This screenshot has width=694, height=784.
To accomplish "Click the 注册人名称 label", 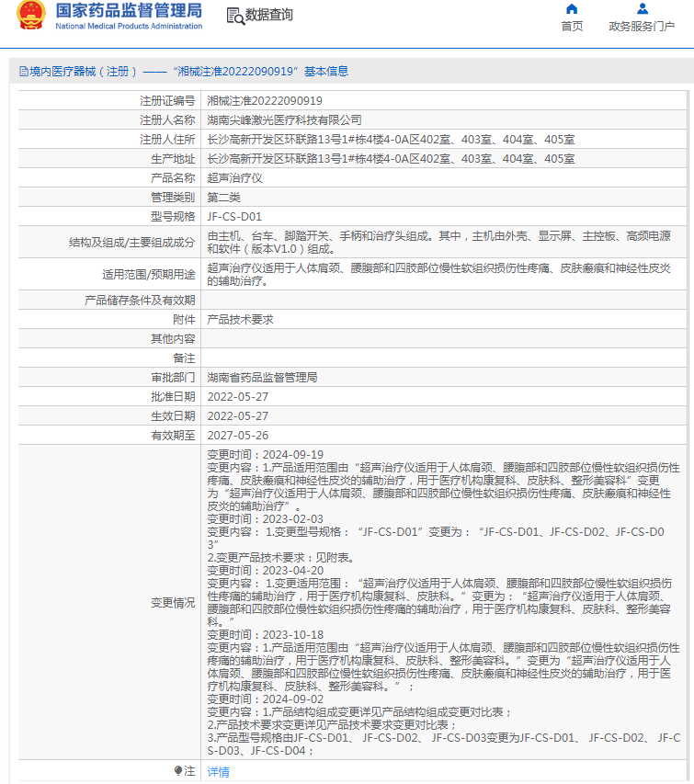I will click(x=167, y=120).
